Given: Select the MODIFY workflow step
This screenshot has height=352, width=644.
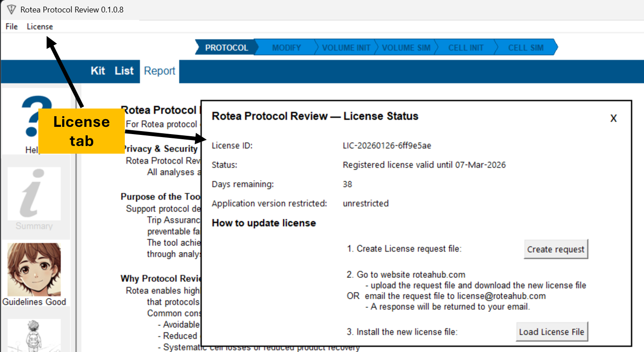Looking at the screenshot, I should (x=286, y=48).
